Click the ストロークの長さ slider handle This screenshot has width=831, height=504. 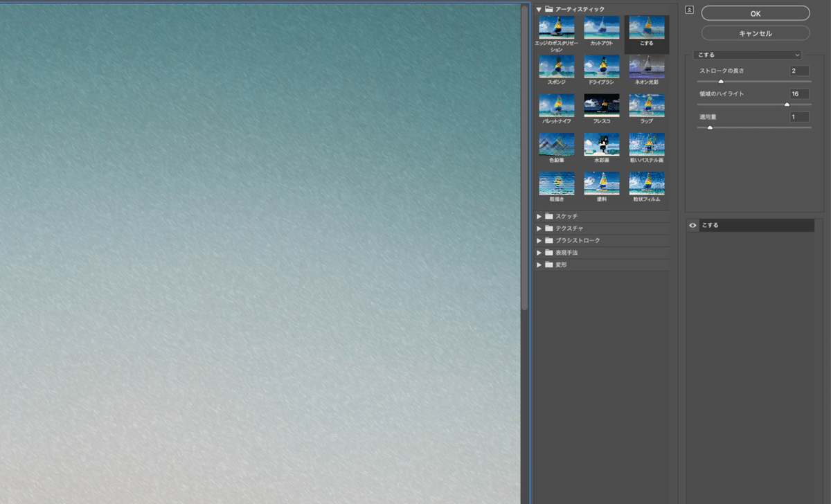tap(721, 81)
